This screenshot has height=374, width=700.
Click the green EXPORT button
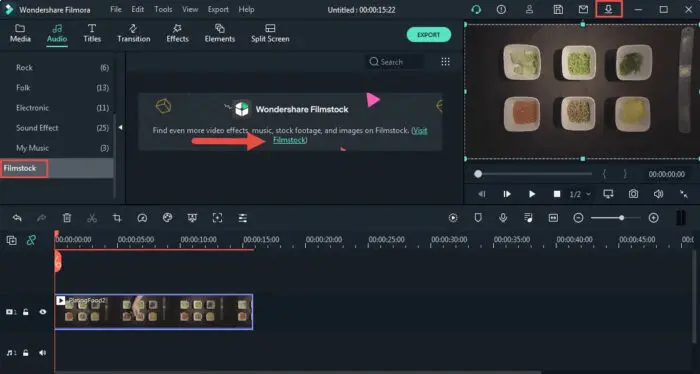[x=429, y=35]
